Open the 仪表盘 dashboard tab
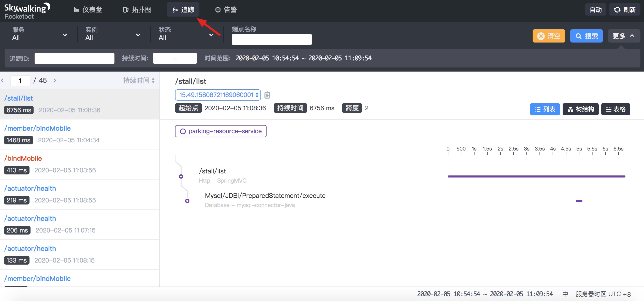This screenshot has height=301, width=644. [88, 10]
